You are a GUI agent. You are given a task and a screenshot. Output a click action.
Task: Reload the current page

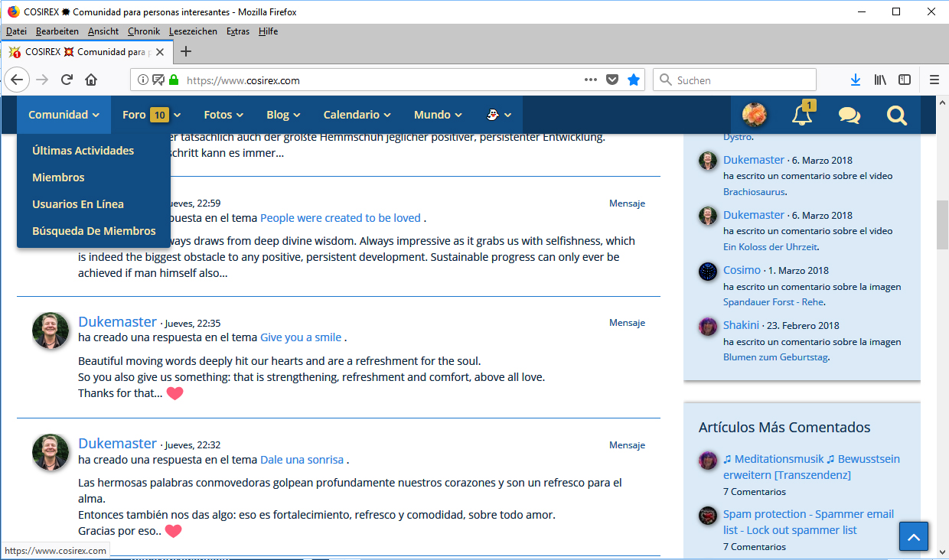click(67, 80)
